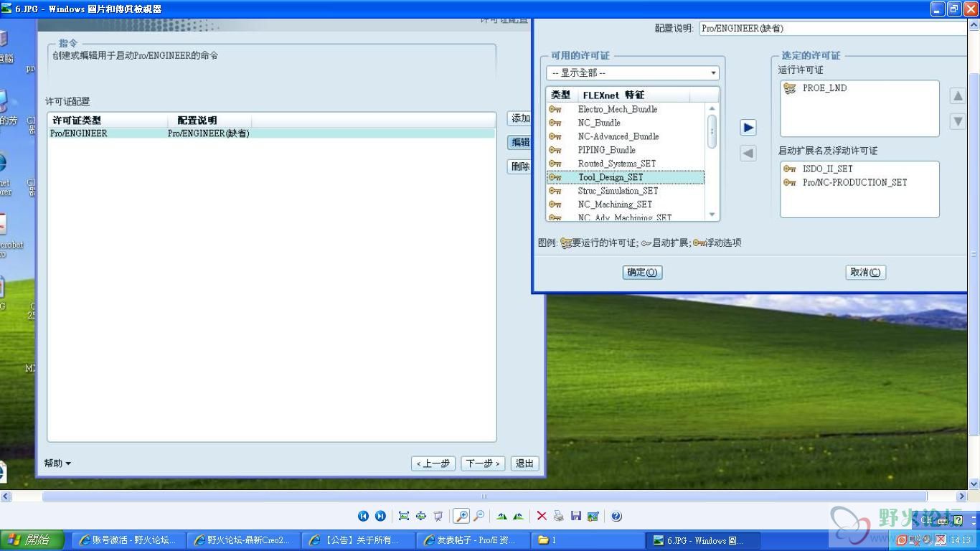Click key icon next to NC_Bundle
This screenshot has height=551, width=980.
click(x=555, y=123)
